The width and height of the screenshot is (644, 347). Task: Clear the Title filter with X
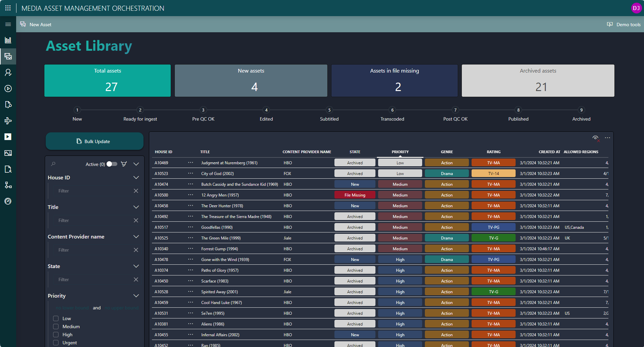pos(136,220)
